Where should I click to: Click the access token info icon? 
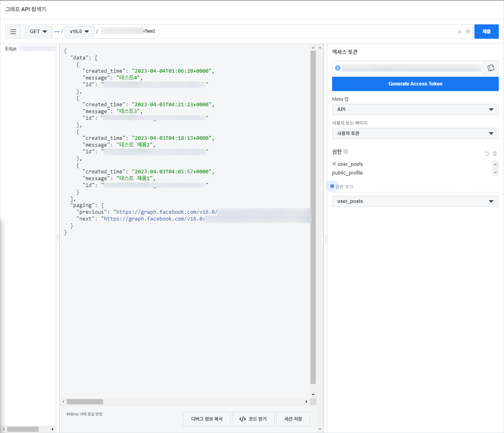click(338, 68)
